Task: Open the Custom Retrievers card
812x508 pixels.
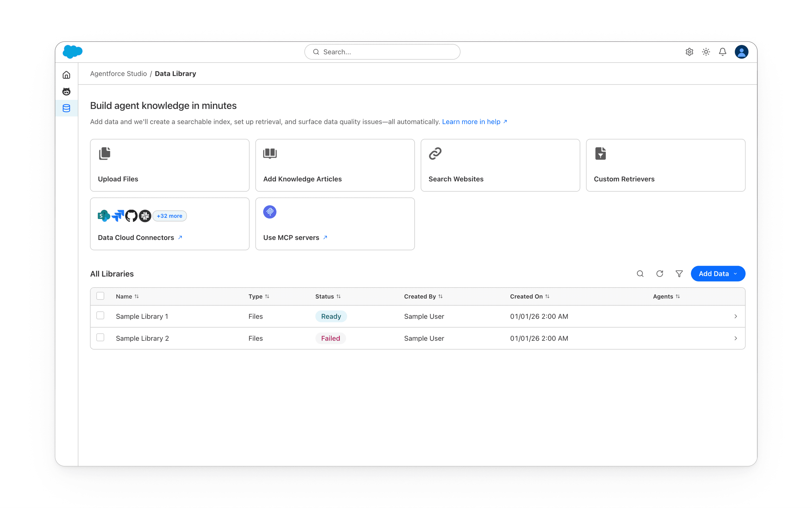Action: click(x=666, y=165)
